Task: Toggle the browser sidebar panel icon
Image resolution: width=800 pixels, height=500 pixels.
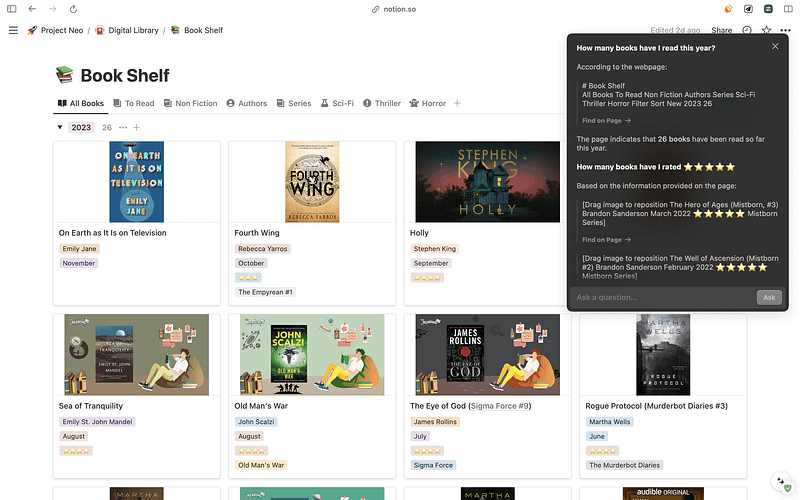Action: pos(12,9)
